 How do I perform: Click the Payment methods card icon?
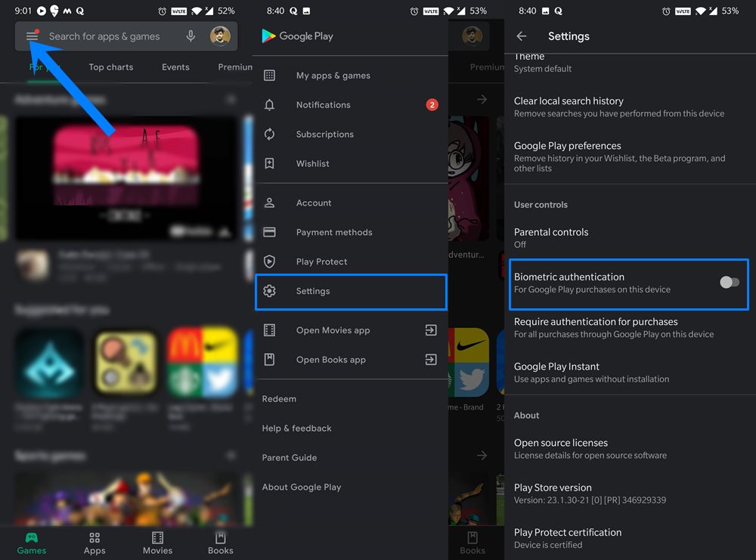click(270, 232)
